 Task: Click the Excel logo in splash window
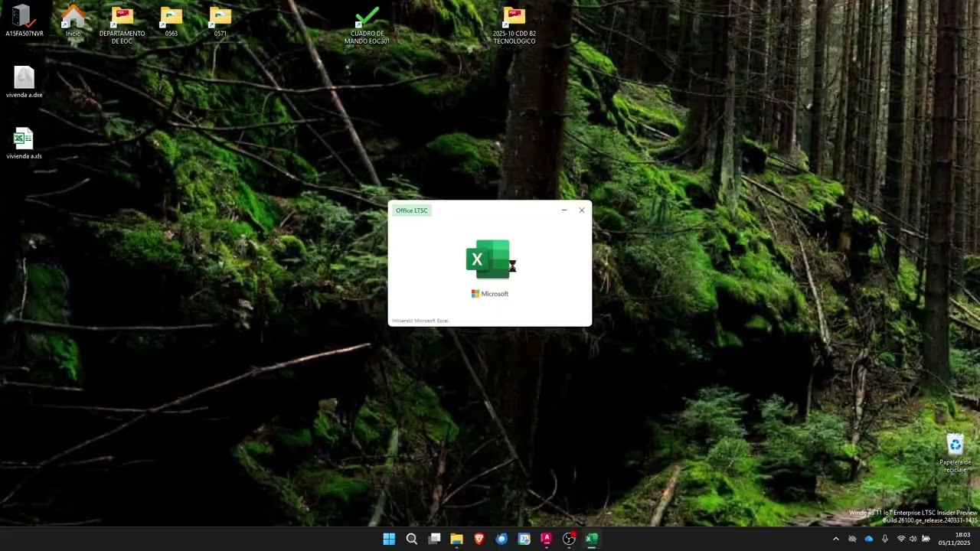click(x=488, y=259)
